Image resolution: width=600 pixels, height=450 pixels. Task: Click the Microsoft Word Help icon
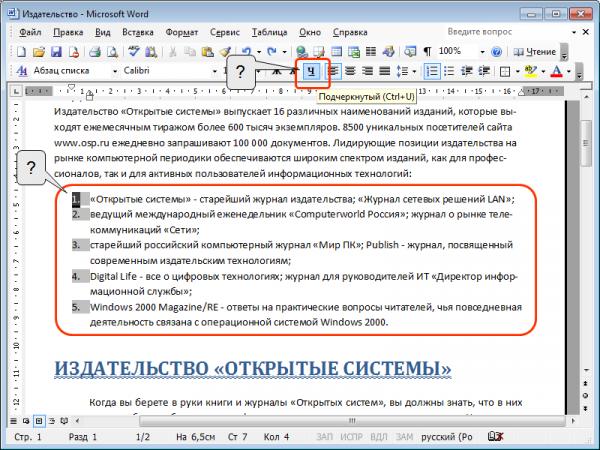[496, 52]
